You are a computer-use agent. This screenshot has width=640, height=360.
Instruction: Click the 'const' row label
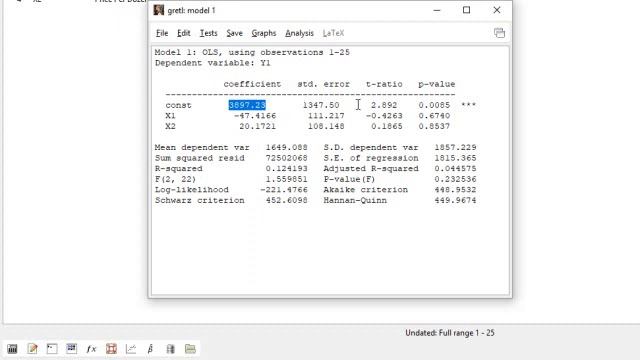pyautogui.click(x=178, y=105)
